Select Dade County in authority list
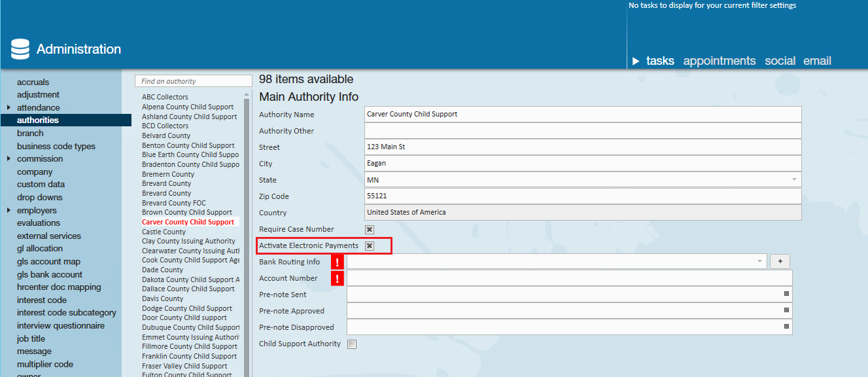 tap(162, 270)
